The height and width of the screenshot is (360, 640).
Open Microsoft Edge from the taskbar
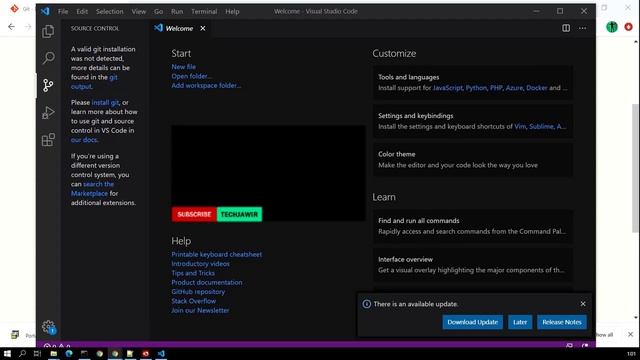pos(69,353)
